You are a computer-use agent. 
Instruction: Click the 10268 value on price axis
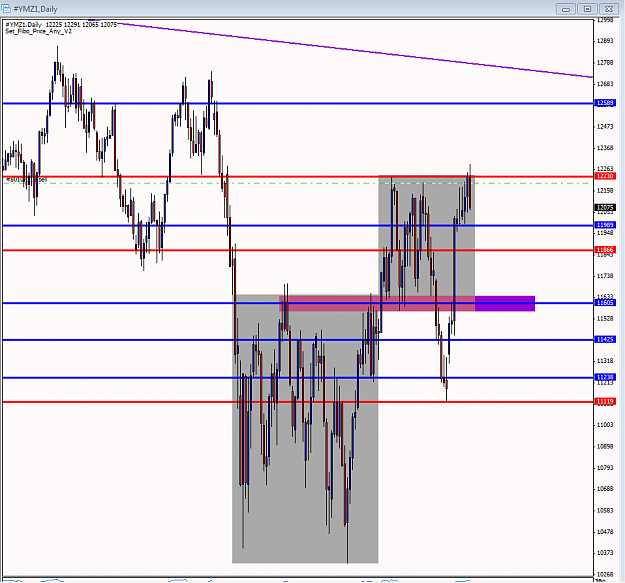tap(605, 574)
